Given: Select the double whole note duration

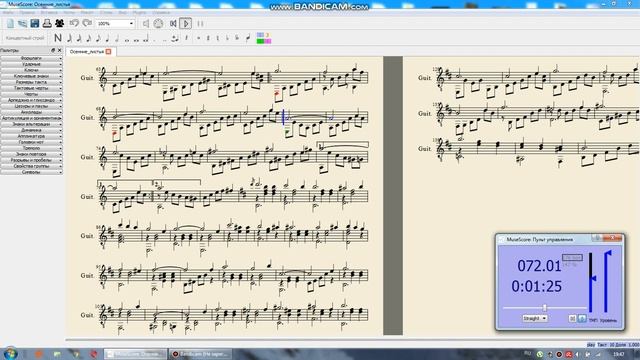Looking at the screenshot, I should click(x=136, y=39).
